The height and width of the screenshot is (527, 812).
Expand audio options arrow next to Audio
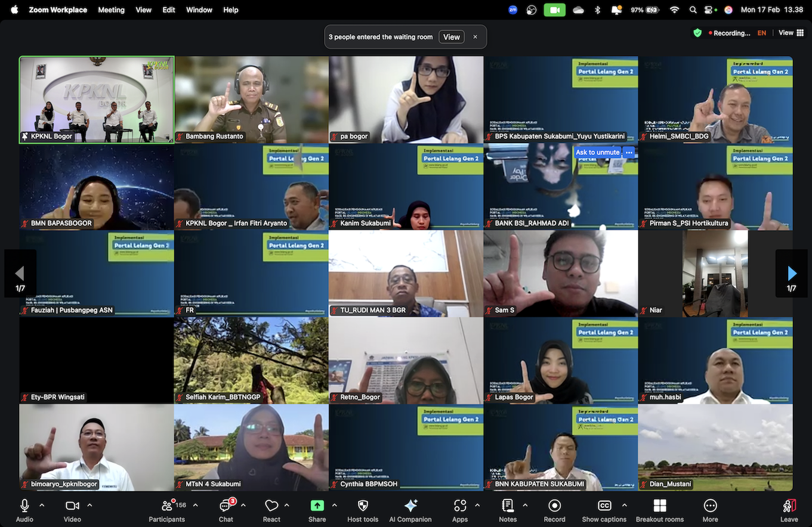pos(42,505)
